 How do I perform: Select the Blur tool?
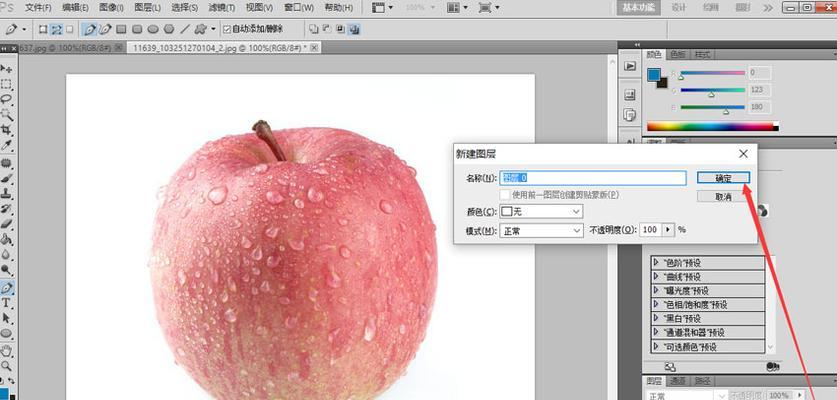(6, 255)
